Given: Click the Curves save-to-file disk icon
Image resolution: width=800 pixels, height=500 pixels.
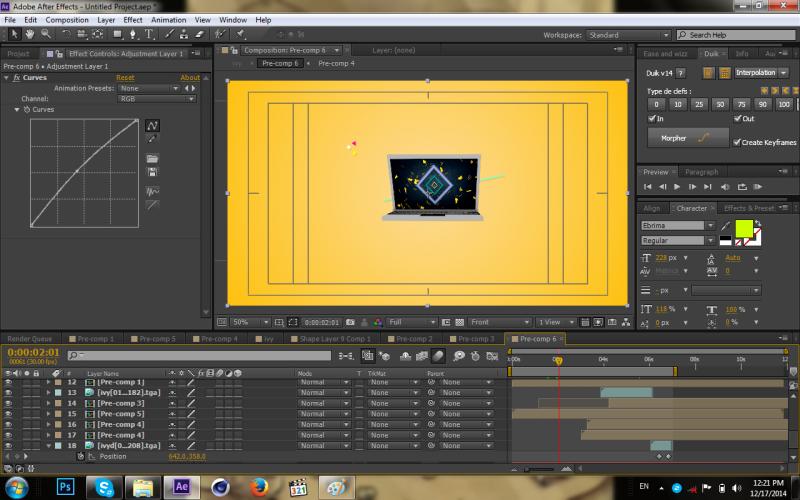Looking at the screenshot, I should (x=153, y=174).
